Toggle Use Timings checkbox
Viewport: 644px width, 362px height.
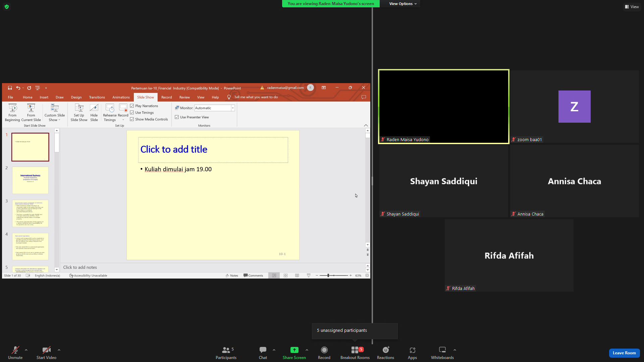point(132,113)
